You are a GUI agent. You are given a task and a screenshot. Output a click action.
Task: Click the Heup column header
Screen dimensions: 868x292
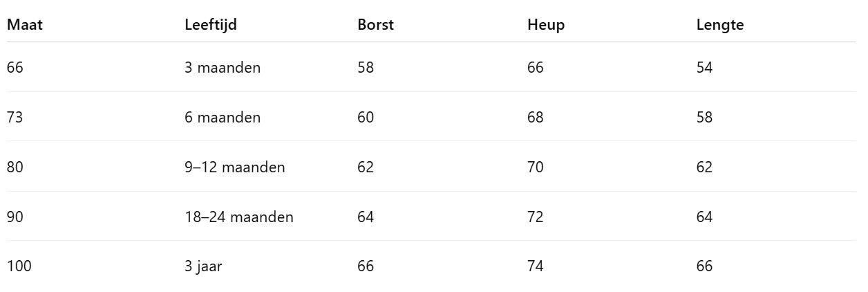click(545, 25)
